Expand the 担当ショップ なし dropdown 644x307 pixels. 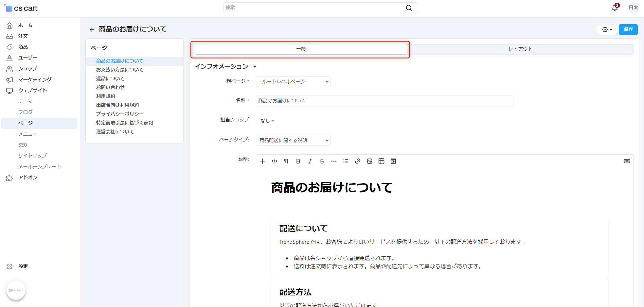click(x=267, y=121)
